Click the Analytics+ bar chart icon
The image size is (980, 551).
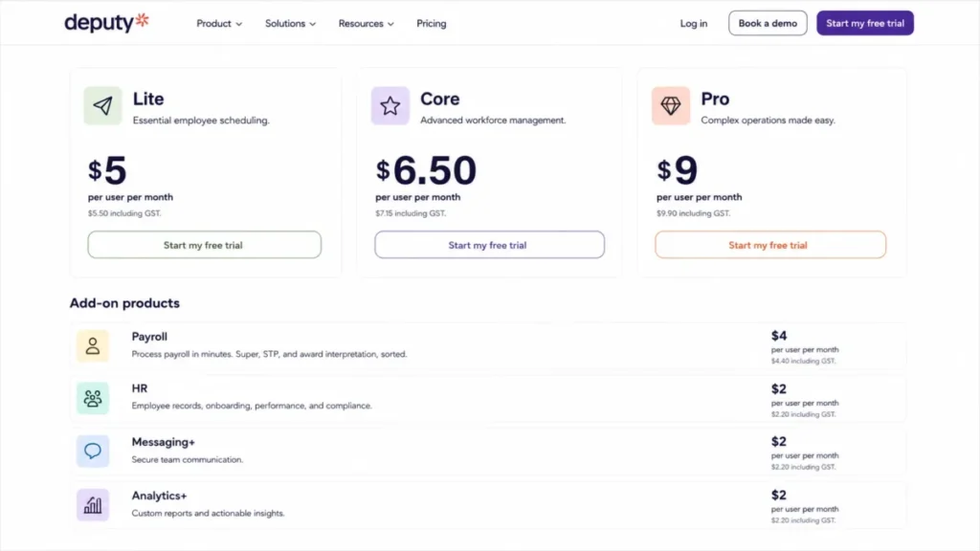click(93, 505)
